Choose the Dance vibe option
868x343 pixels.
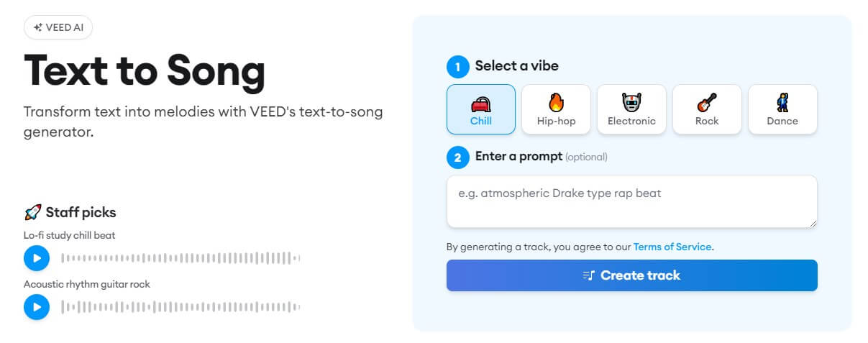[782, 110]
